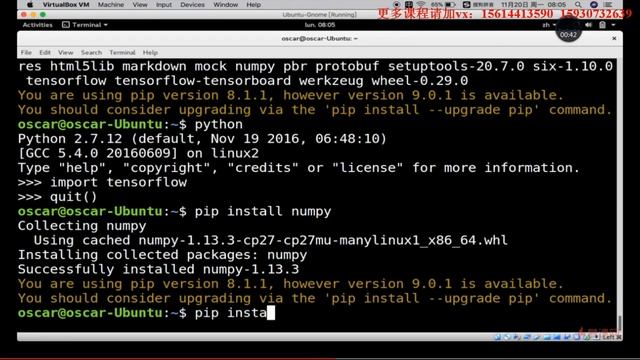
Task: Click the 'pip install numpy' command text
Action: (263, 211)
